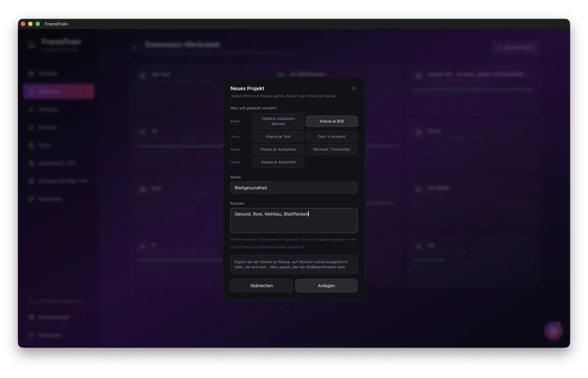Select 'Wortlaut (Transkript)' for audio
588x378 pixels.
point(332,149)
